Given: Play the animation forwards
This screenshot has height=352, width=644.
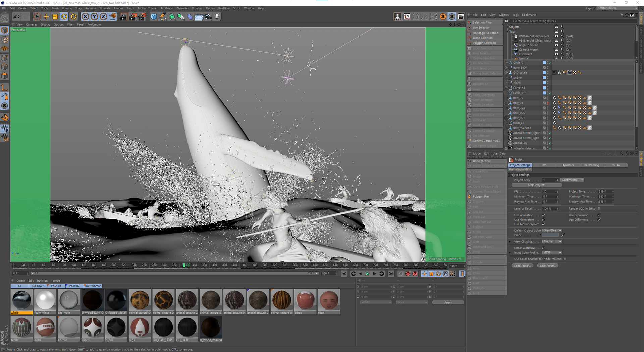Looking at the screenshot, I should point(367,274).
